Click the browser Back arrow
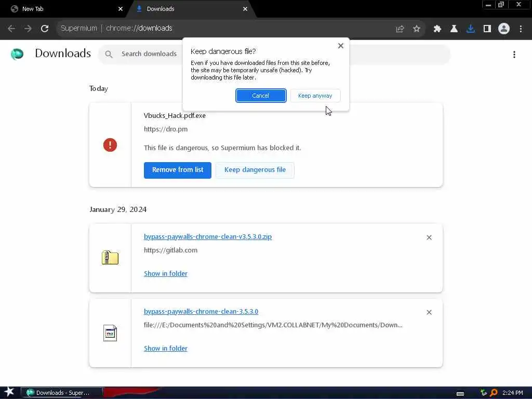 [11, 29]
